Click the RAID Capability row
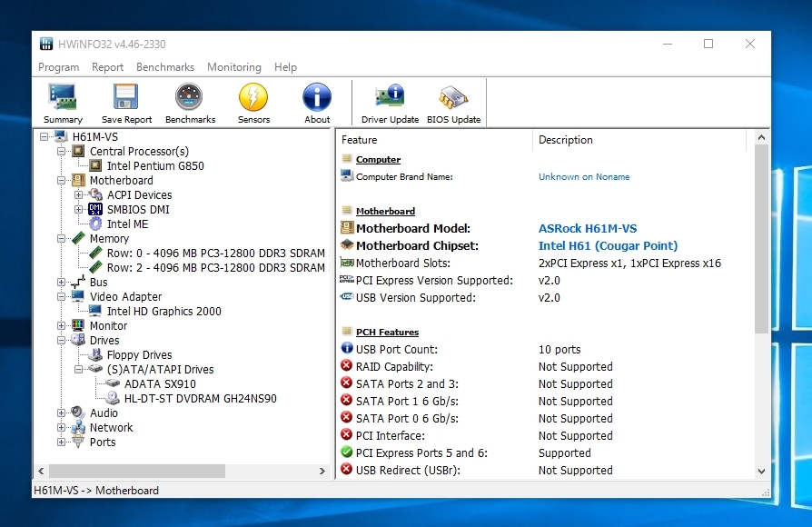 (545, 366)
